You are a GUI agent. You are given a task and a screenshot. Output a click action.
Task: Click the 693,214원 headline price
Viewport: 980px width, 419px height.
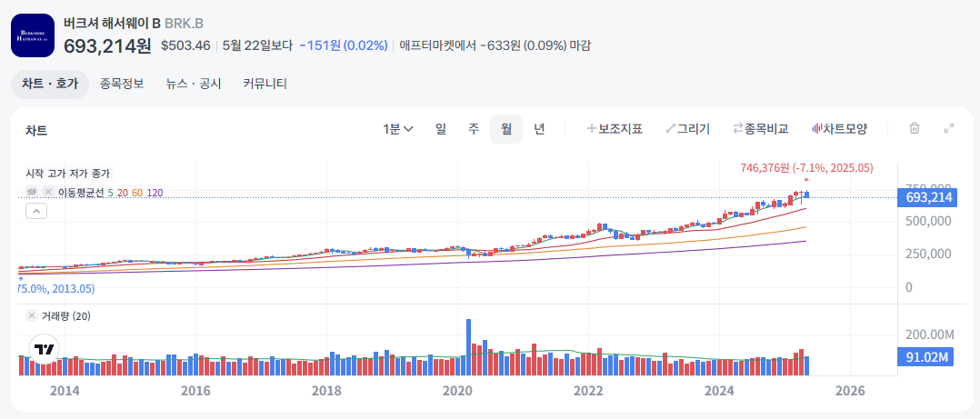[x=107, y=45]
